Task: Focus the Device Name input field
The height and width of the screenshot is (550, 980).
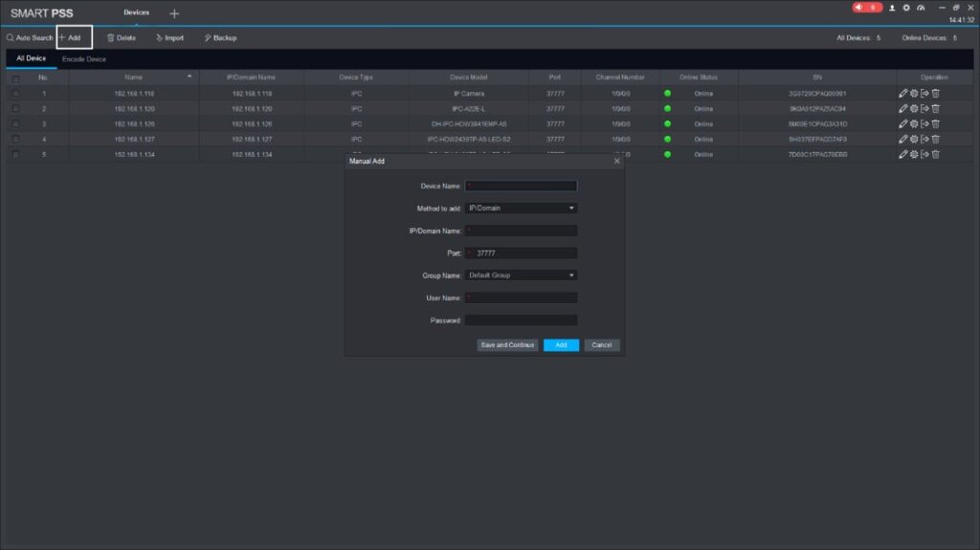Action: (x=521, y=186)
